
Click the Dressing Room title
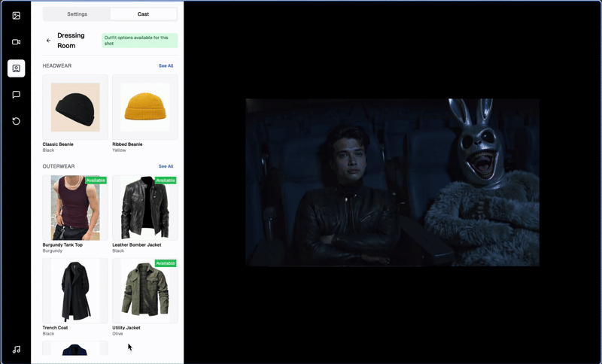click(71, 41)
